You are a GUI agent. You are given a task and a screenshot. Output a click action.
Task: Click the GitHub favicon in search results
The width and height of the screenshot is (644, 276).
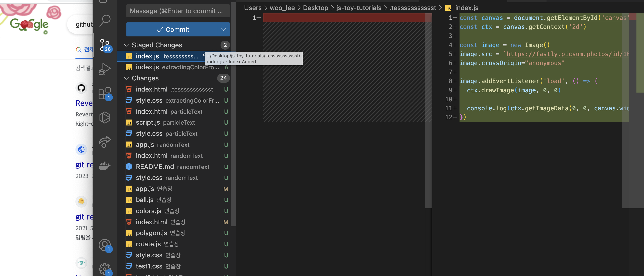pos(81,88)
